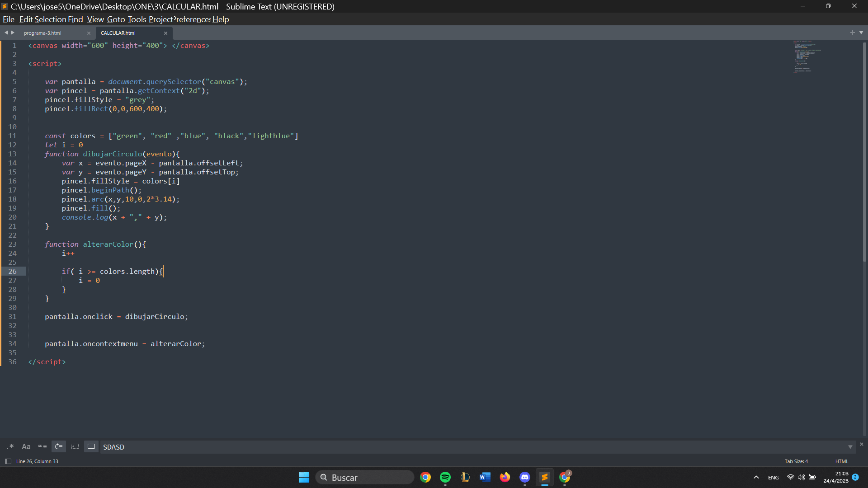Open the Tools menu
The image size is (868, 488).
coord(137,19)
